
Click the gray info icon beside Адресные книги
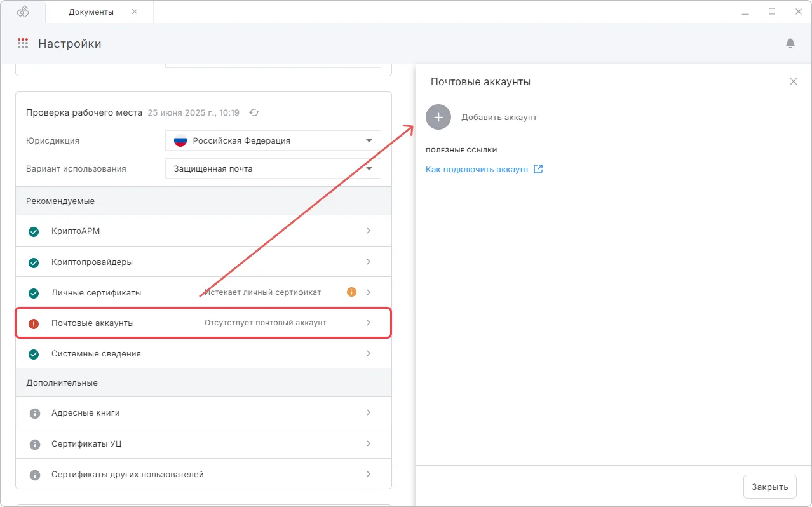pyautogui.click(x=35, y=413)
